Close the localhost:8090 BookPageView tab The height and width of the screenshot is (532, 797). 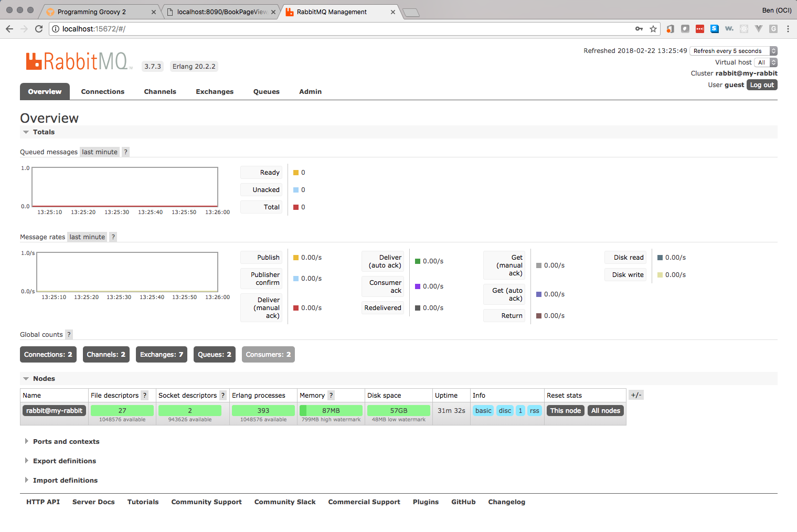[x=273, y=12]
